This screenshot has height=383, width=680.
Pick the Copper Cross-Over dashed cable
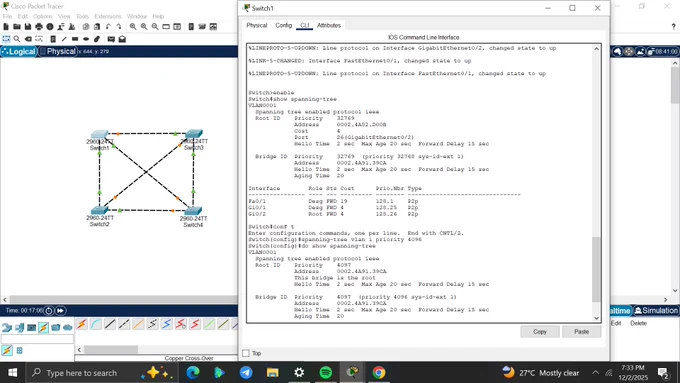(124, 324)
